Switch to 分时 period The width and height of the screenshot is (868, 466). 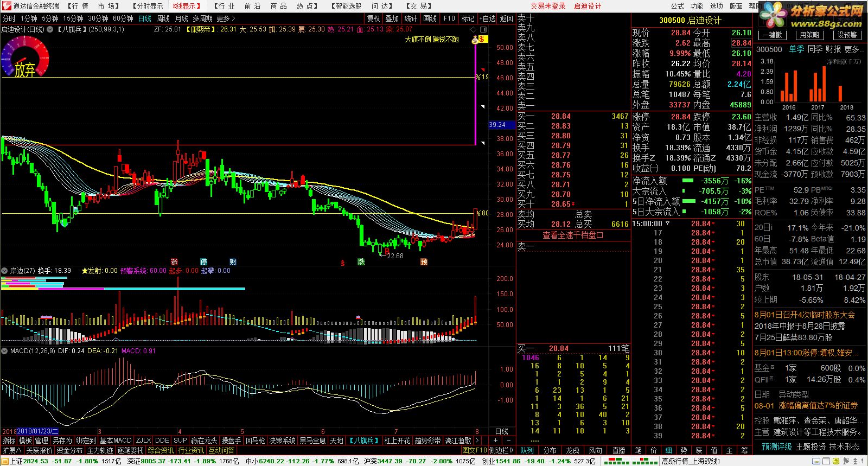[9, 18]
